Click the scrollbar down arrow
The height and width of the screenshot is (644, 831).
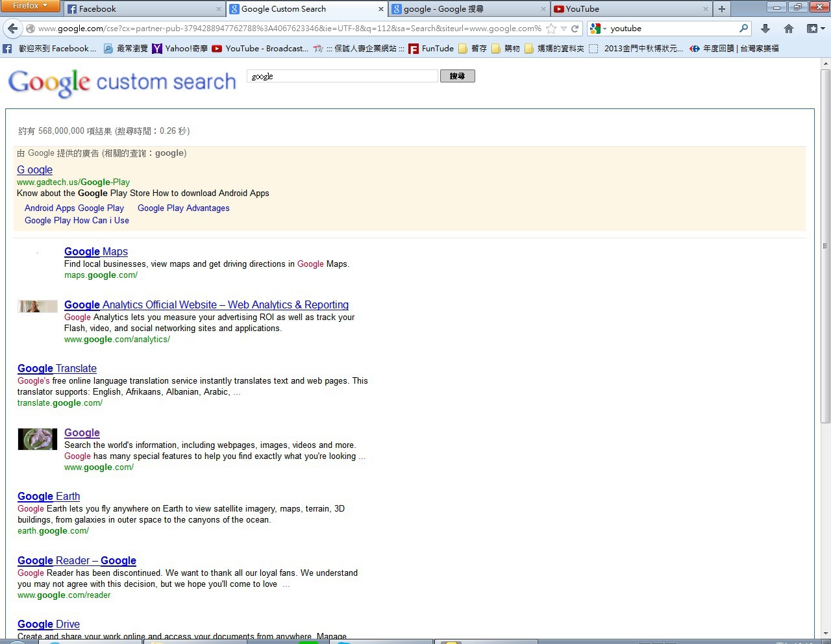(826, 634)
